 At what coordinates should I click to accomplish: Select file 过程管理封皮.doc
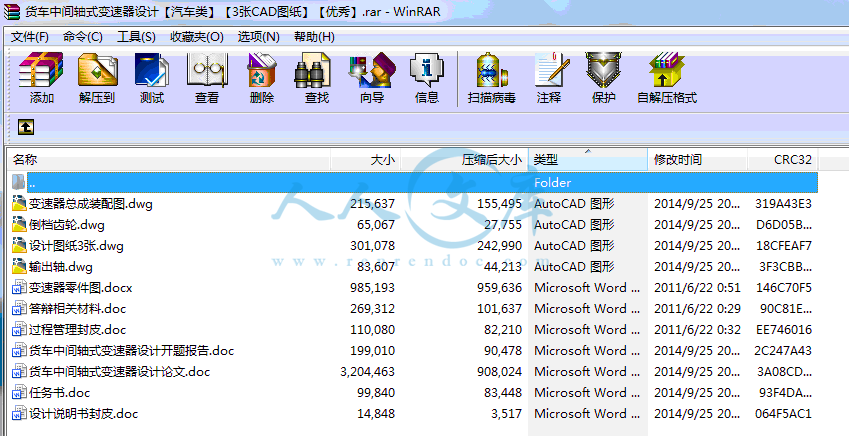point(77,329)
